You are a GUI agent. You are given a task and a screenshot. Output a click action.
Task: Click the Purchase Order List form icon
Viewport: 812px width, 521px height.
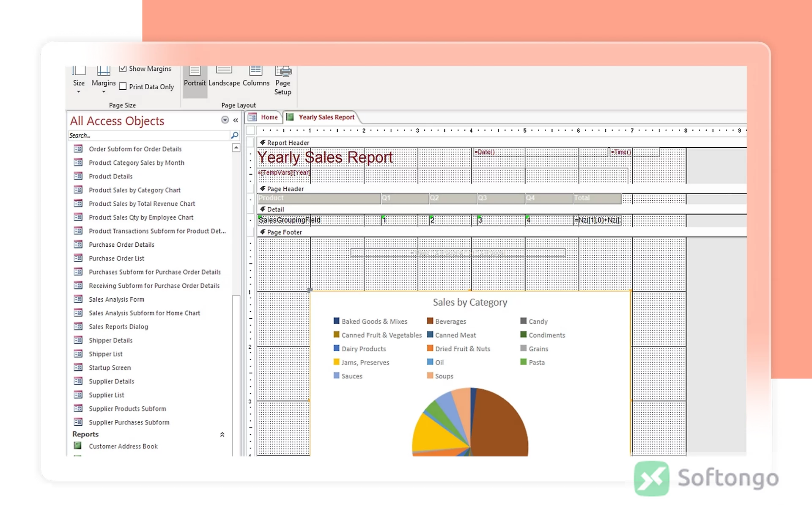coord(78,258)
